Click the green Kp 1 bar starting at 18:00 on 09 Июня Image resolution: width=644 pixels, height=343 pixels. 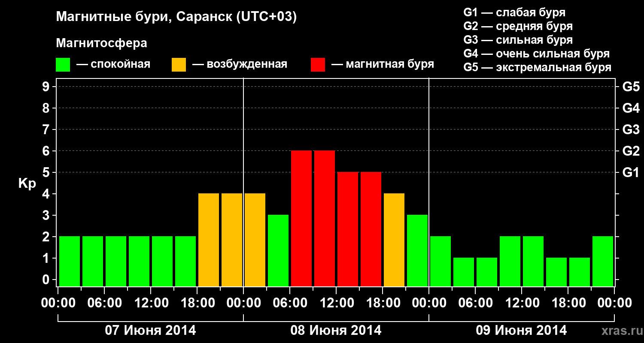(x=580, y=272)
